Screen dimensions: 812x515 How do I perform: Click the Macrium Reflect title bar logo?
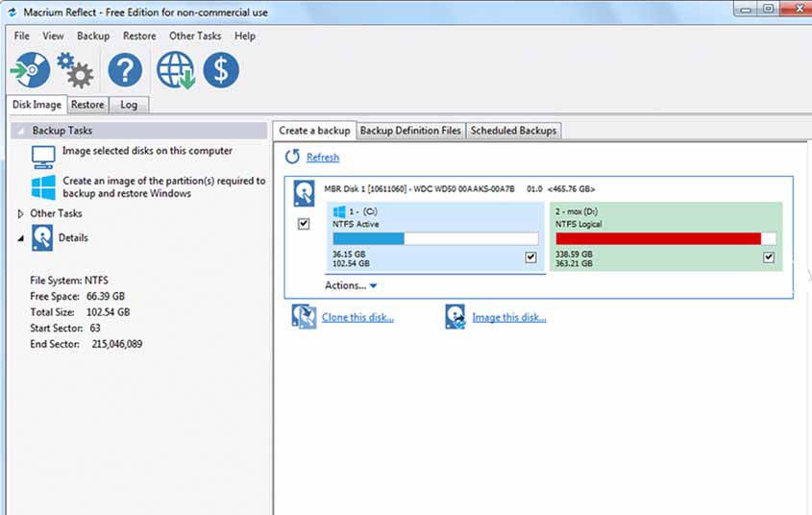12,12
